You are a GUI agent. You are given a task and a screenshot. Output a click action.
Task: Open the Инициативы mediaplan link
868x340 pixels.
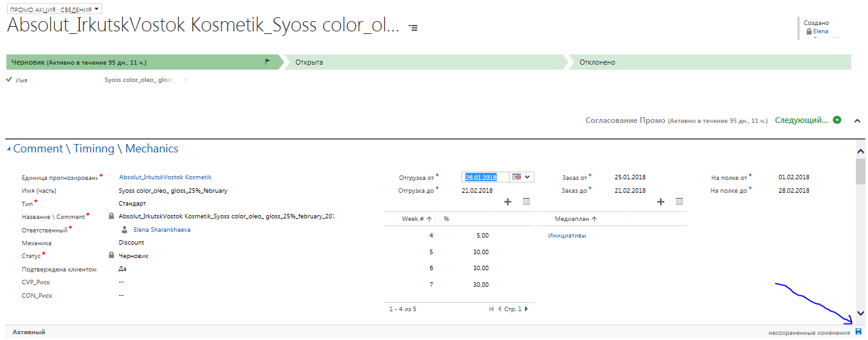click(567, 236)
